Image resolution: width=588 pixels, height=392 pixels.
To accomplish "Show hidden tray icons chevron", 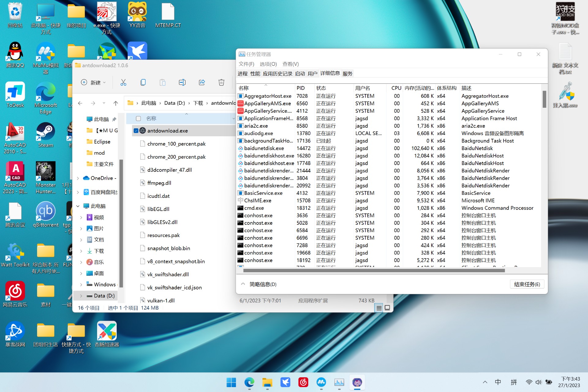I will [485, 382].
